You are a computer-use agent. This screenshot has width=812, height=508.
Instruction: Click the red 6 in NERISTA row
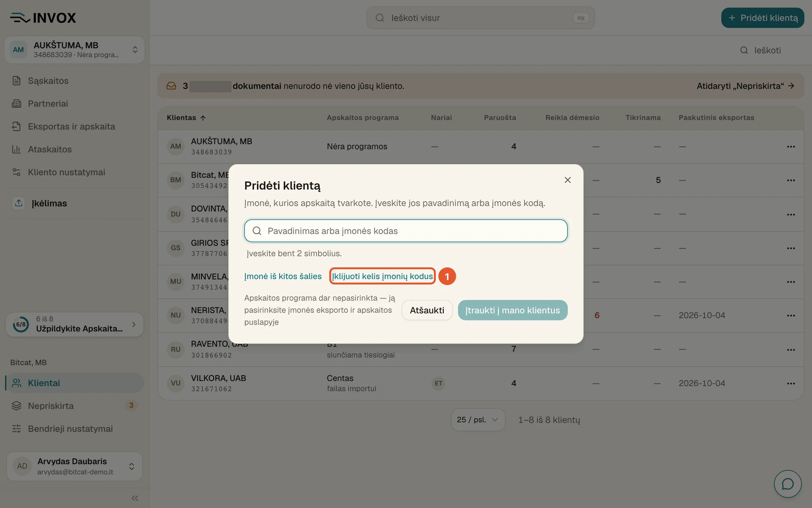click(x=597, y=315)
